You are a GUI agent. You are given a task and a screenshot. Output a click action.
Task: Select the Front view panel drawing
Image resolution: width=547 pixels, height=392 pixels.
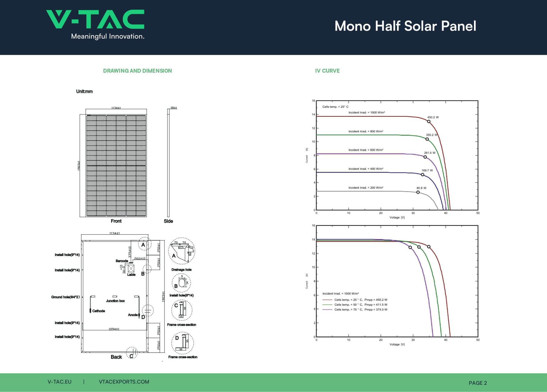[x=116, y=166]
